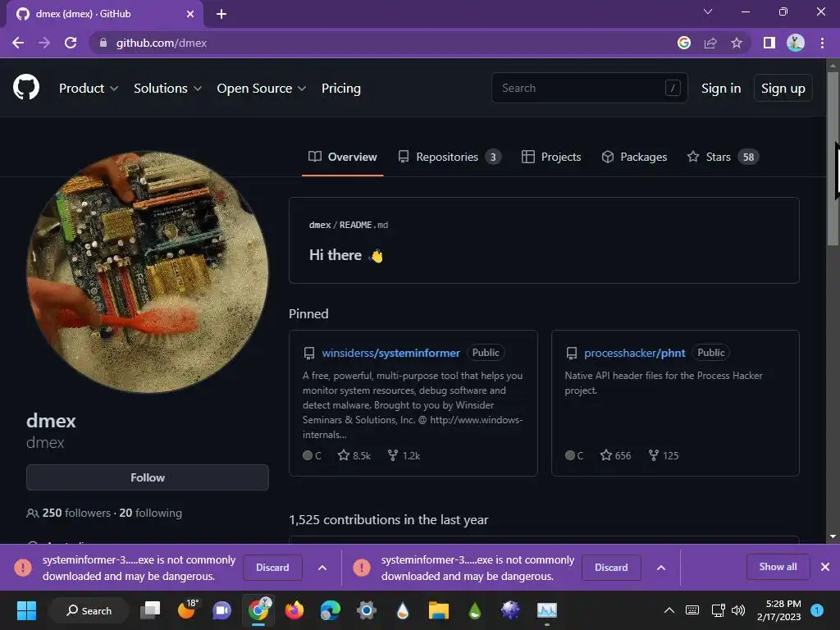View phnt 656 stargazers
The image size is (840, 630).
pyautogui.click(x=615, y=455)
